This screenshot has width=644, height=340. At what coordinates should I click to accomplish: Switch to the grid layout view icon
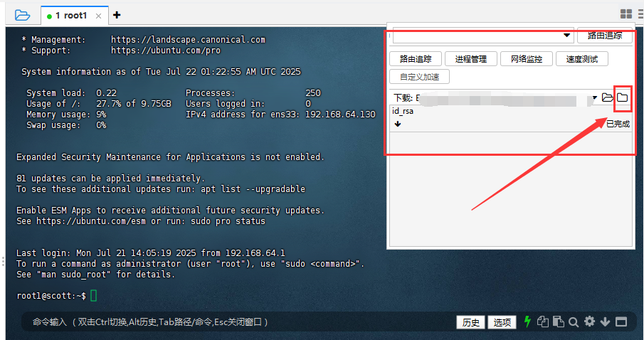[x=625, y=14]
